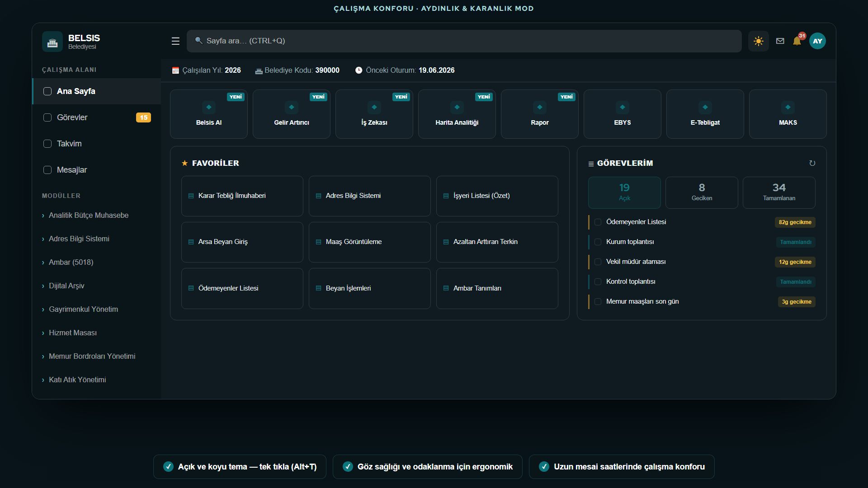The width and height of the screenshot is (868, 488).
Task: Go to Ana Sayfa in sidebar
Action: coord(96,91)
